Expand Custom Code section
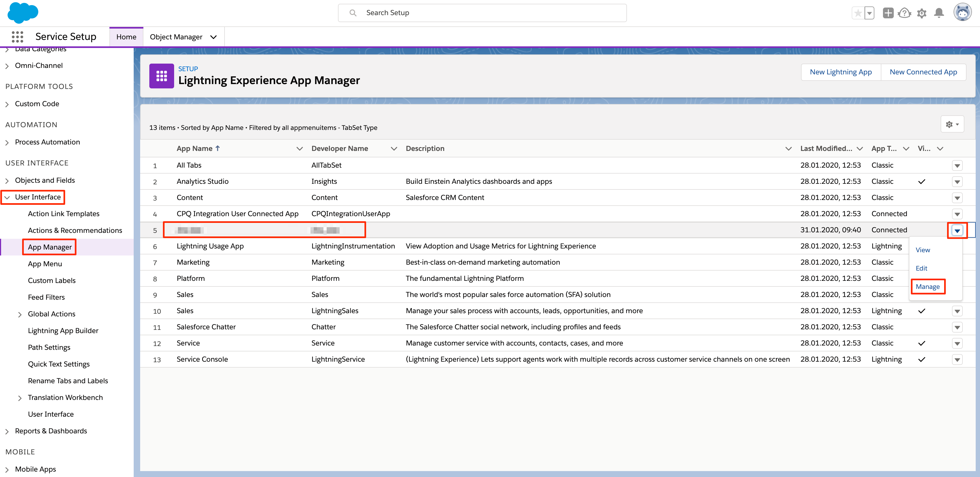 click(7, 104)
